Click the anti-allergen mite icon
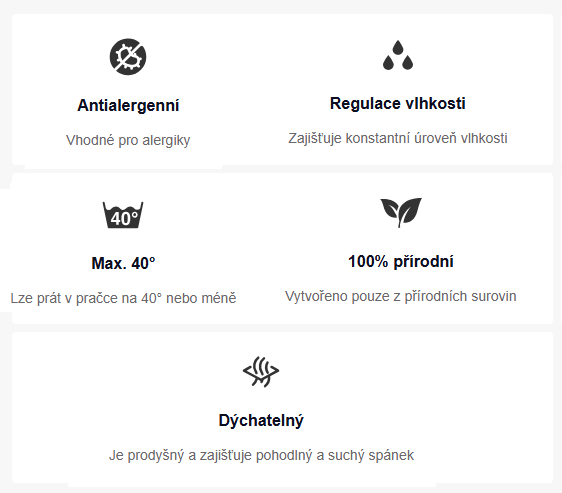 [128, 57]
